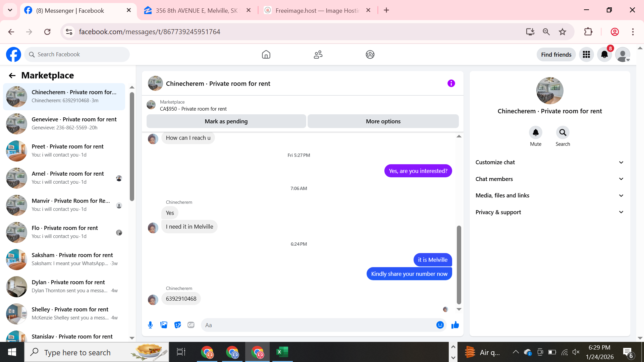Bookmark this page with the star
The width and height of the screenshot is (644, 362).
click(562, 32)
